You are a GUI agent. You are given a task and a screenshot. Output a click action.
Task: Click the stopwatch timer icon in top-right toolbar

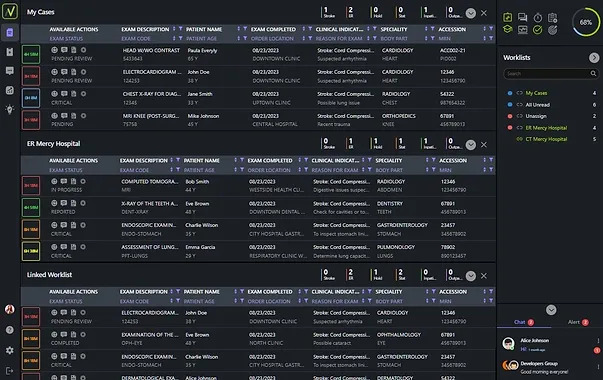(538, 17)
